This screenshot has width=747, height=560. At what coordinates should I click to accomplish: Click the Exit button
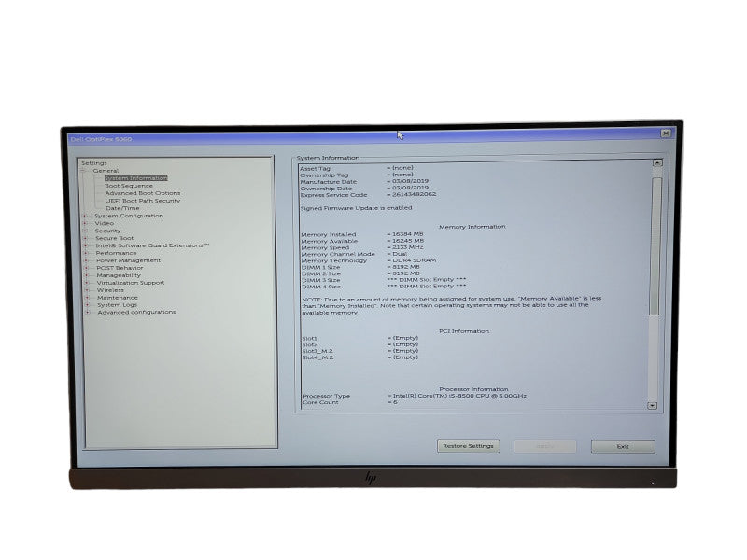tap(623, 447)
